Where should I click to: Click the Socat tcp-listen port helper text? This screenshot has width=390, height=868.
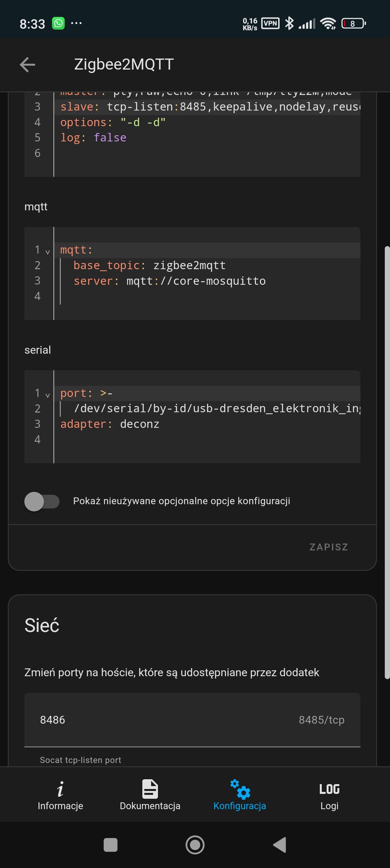[x=81, y=760]
